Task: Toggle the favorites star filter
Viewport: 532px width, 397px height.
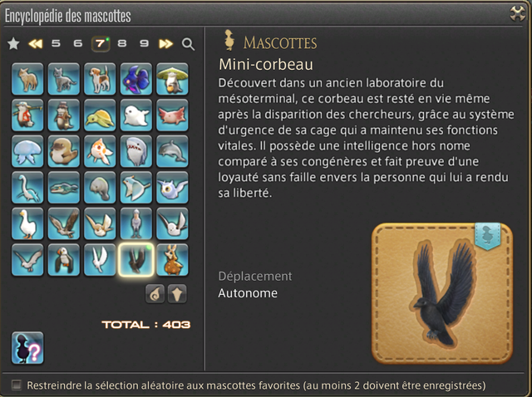Action: click(x=13, y=44)
